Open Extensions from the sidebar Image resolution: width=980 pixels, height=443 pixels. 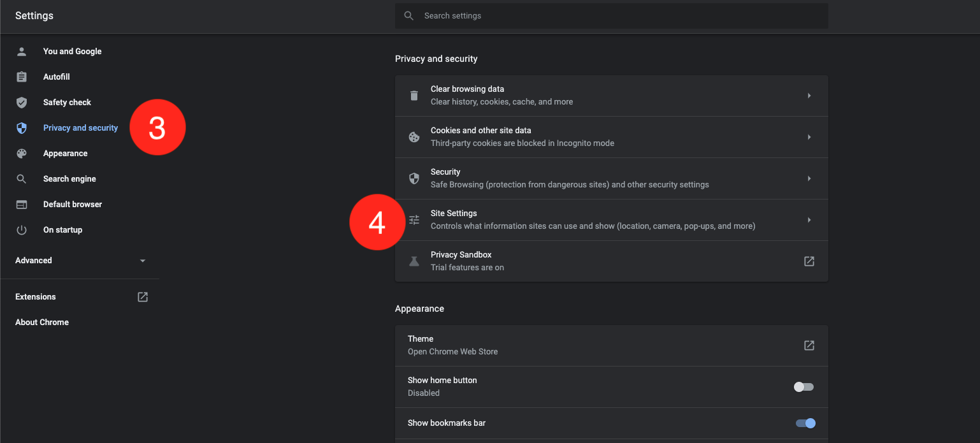pyautogui.click(x=36, y=297)
